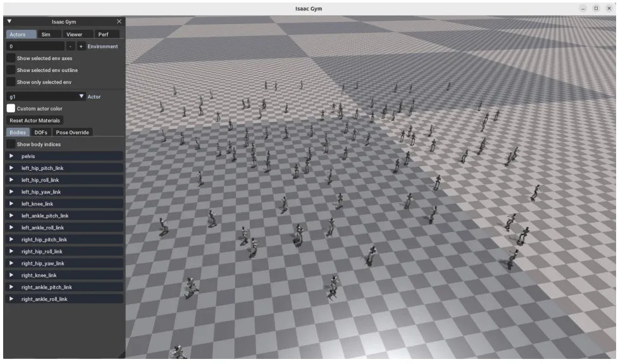Image resolution: width=618 pixels, height=364 pixels.
Task: Select the Pose Override sub-tab
Action: pyautogui.click(x=73, y=132)
